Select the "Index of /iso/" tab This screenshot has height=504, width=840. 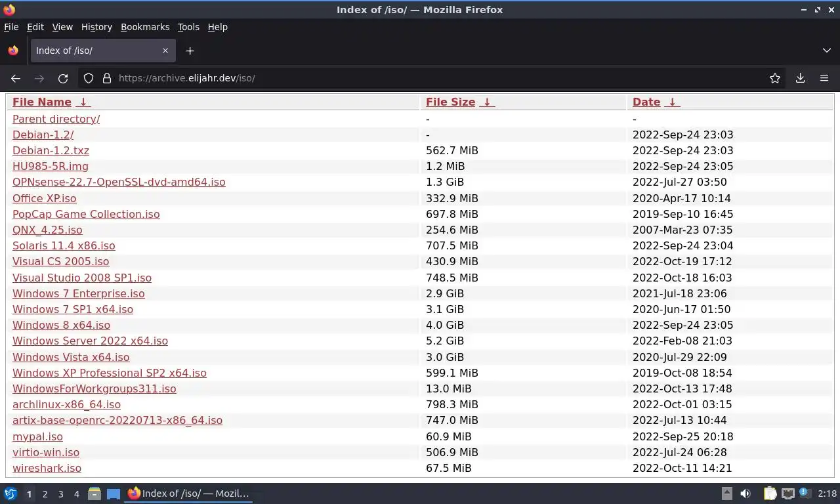coord(103,51)
